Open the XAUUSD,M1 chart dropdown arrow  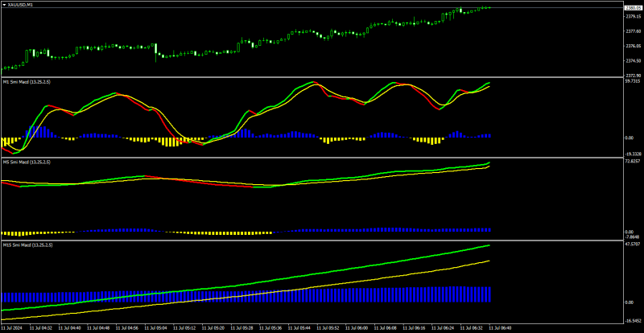[x=4, y=4]
